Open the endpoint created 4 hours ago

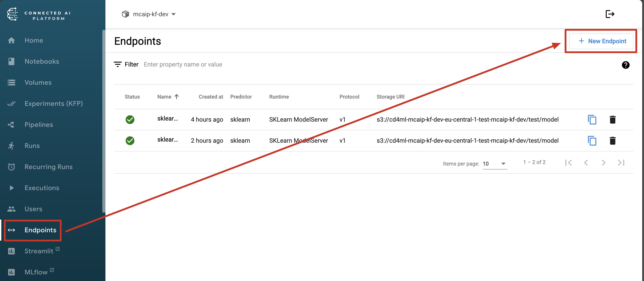point(167,118)
